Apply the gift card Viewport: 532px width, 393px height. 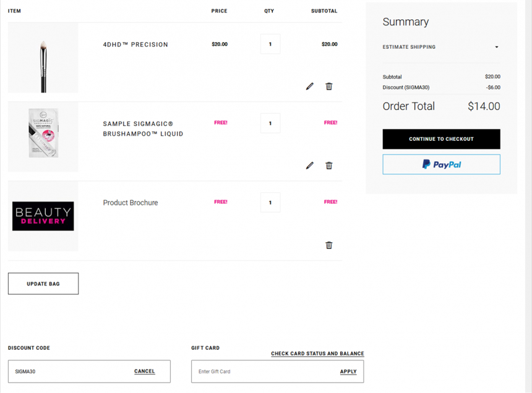(348, 371)
